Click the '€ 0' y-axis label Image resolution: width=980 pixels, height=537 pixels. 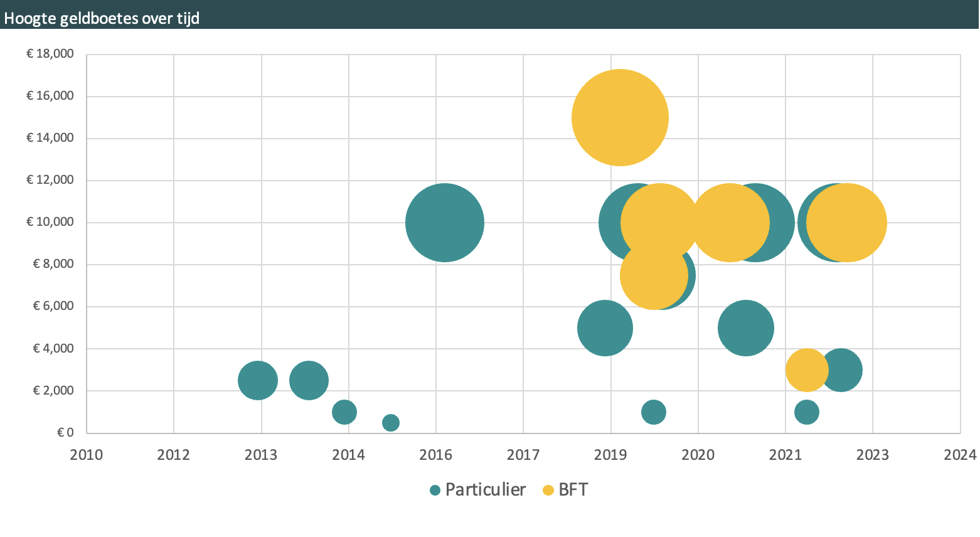65,433
